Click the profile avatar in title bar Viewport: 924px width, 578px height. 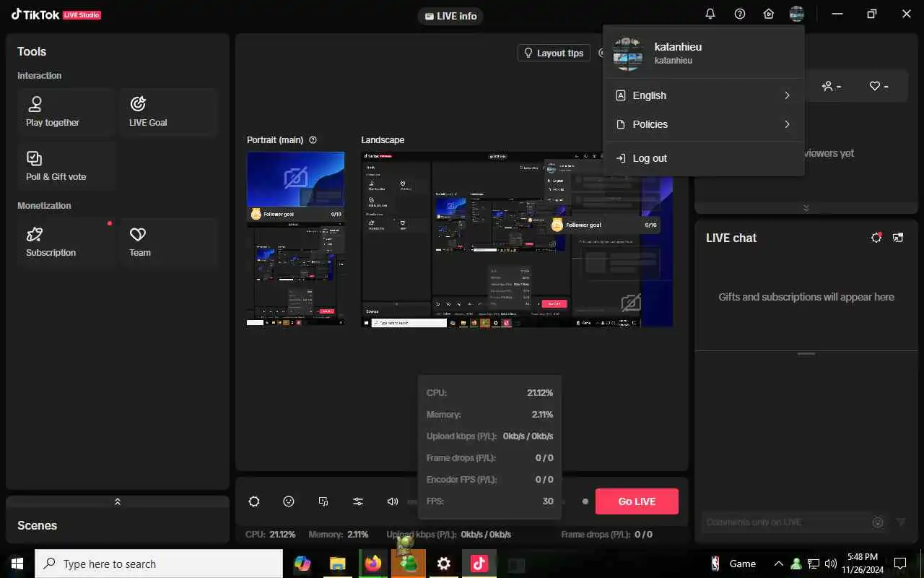click(x=797, y=14)
